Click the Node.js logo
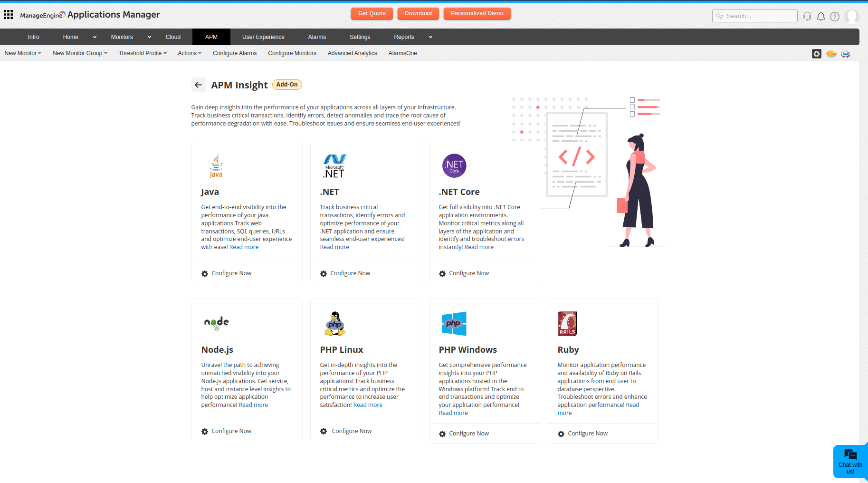Image resolution: width=868 pixels, height=483 pixels. pyautogui.click(x=217, y=323)
